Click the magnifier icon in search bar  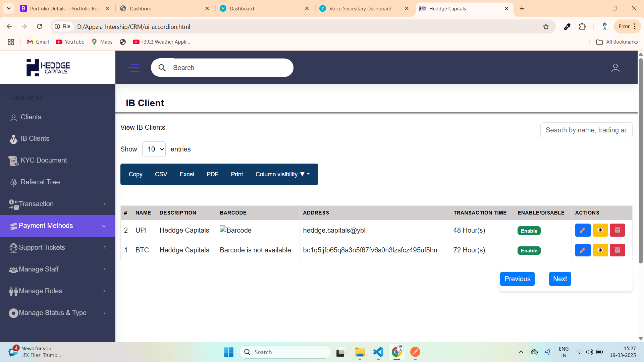pos(162,68)
